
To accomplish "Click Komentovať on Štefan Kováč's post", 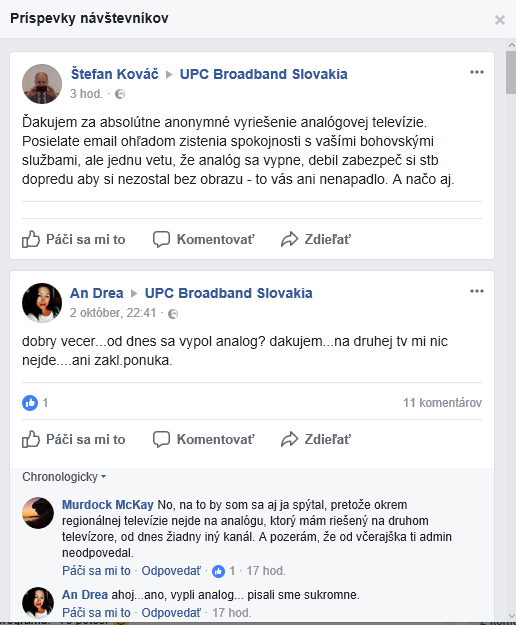I will tap(204, 239).
